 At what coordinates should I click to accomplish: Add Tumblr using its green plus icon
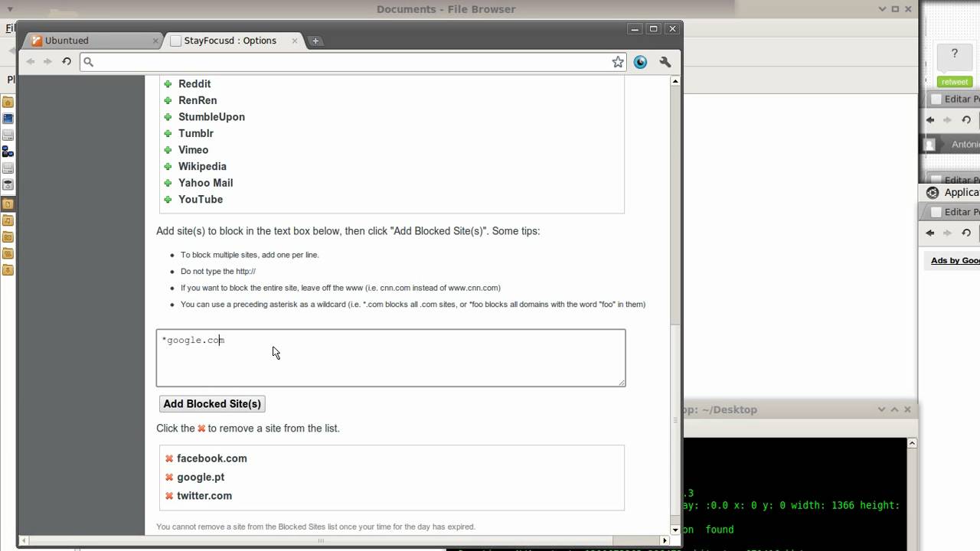(x=168, y=133)
